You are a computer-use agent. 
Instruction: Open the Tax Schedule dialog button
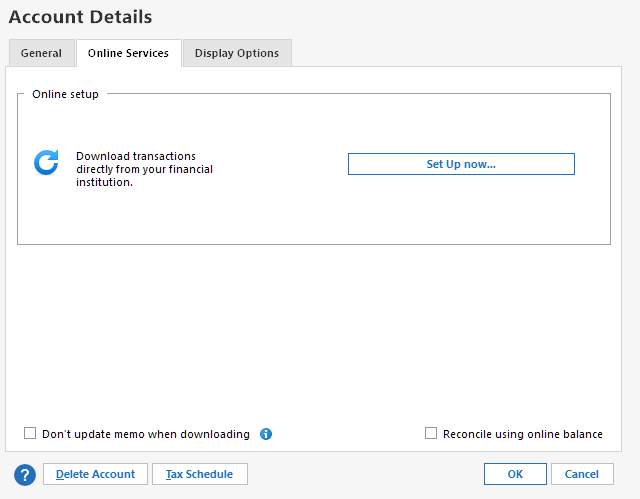[199, 474]
